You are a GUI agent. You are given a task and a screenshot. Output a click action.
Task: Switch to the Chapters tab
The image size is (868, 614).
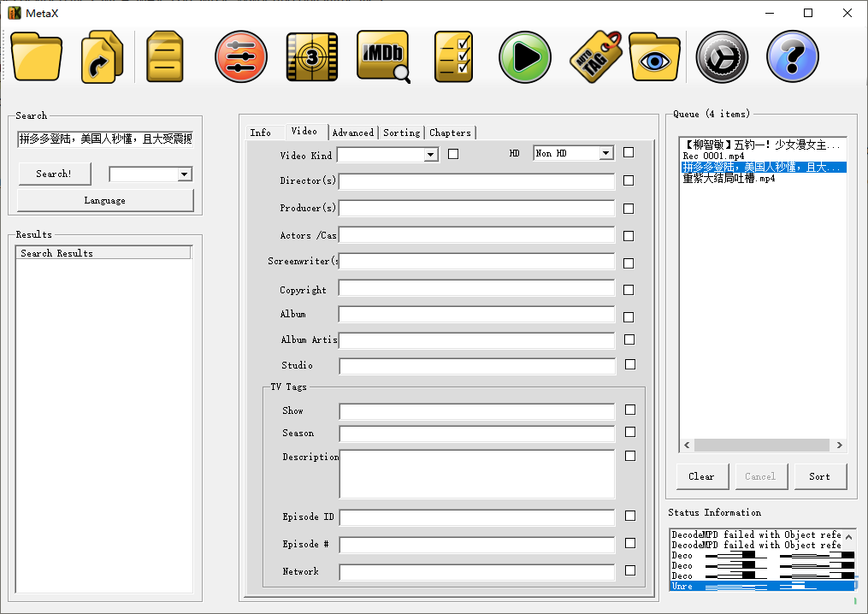pyautogui.click(x=450, y=133)
